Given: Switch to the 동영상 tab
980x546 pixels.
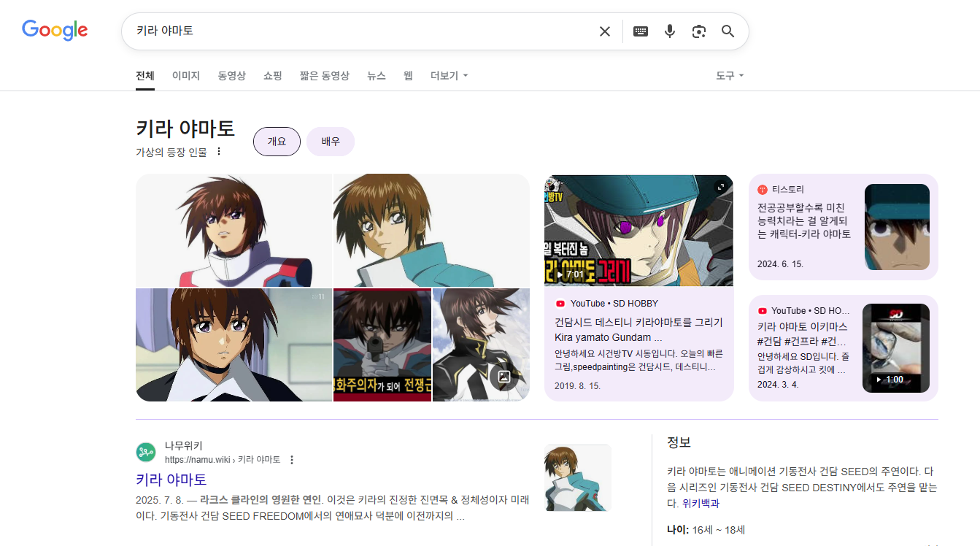Looking at the screenshot, I should tap(231, 76).
